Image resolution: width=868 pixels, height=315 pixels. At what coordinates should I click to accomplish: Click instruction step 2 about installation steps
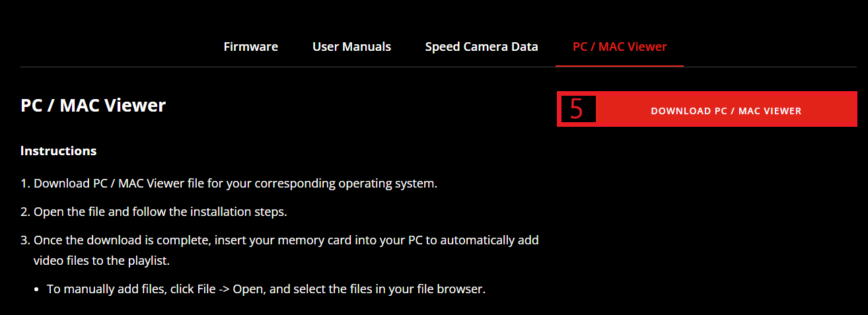pos(153,212)
